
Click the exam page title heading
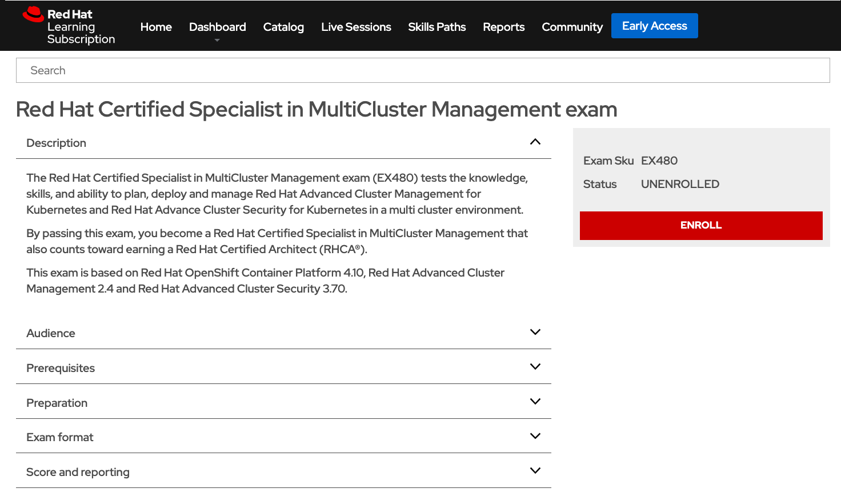(x=317, y=109)
